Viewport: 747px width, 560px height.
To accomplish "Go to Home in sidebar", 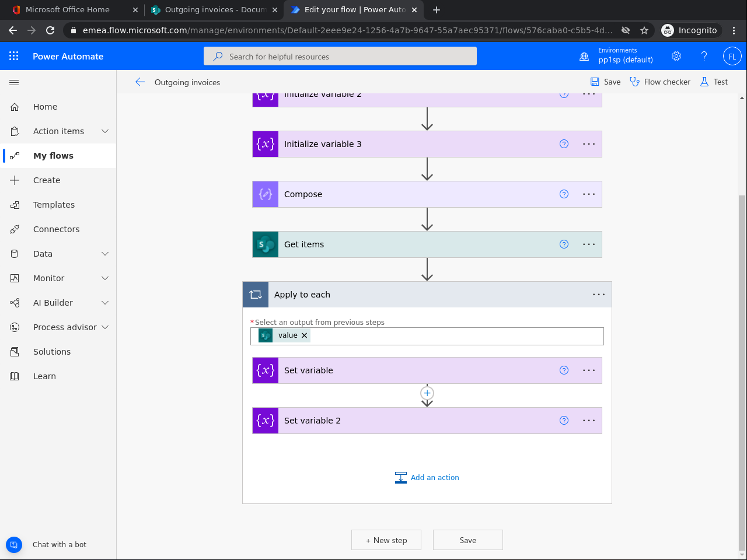I will 58,107.
